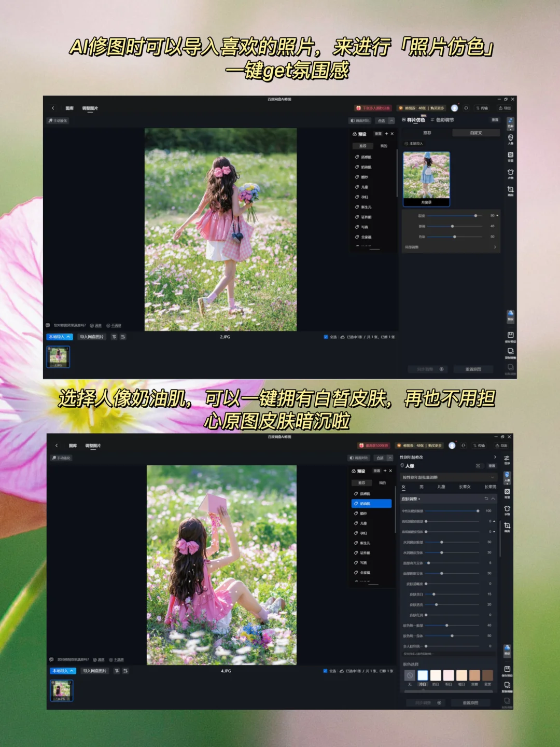This screenshot has height=747, width=560.
Task: Collapse the 皮肤调整 section
Action: [x=493, y=499]
